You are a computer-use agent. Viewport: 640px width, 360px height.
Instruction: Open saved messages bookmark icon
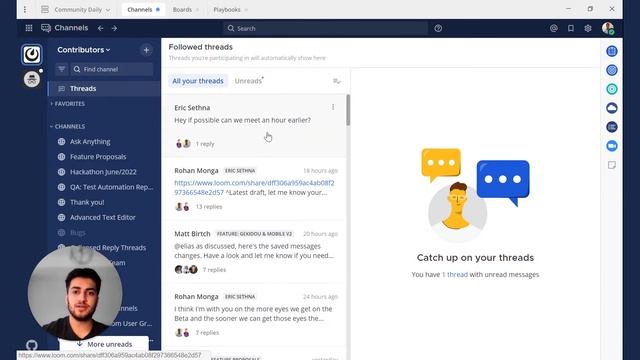pyautogui.click(x=571, y=28)
